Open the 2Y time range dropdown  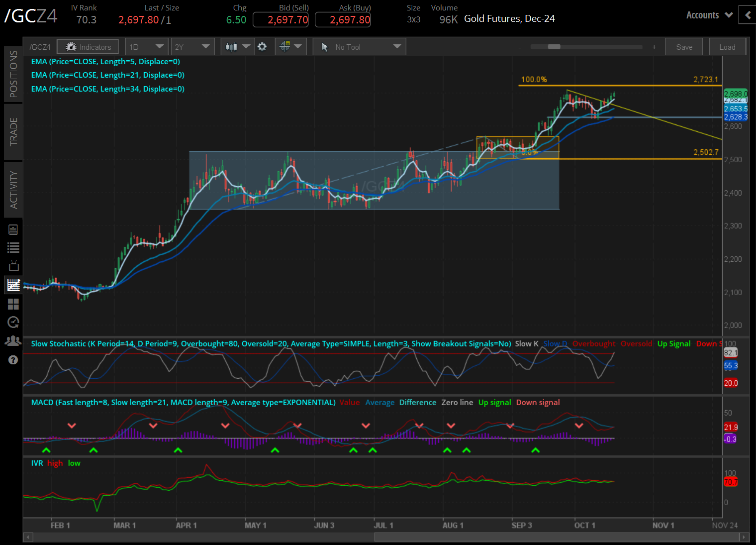pos(192,47)
